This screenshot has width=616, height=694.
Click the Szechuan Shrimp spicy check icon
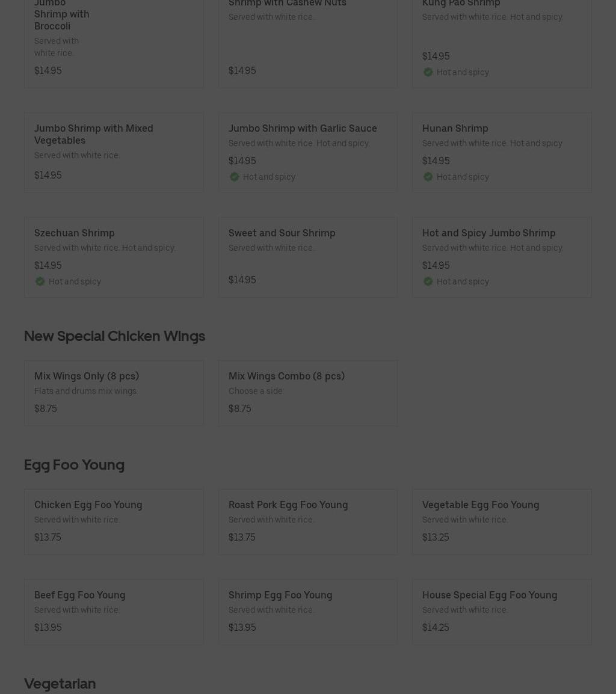click(x=40, y=281)
